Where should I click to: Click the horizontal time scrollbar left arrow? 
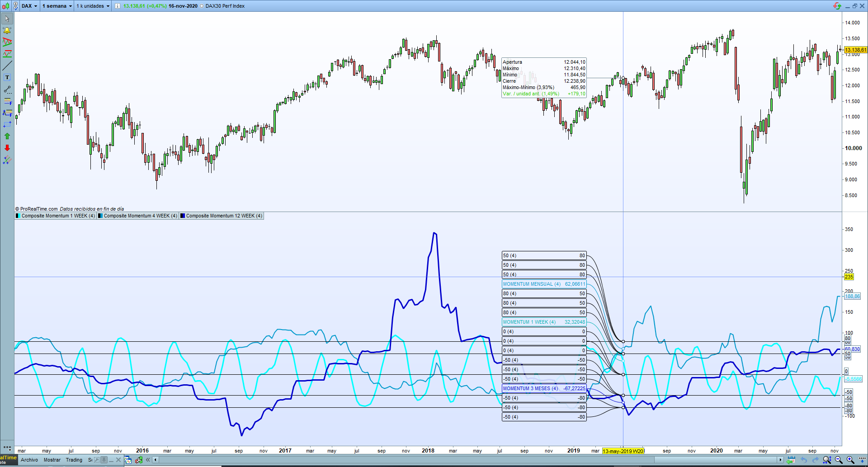coord(155,460)
